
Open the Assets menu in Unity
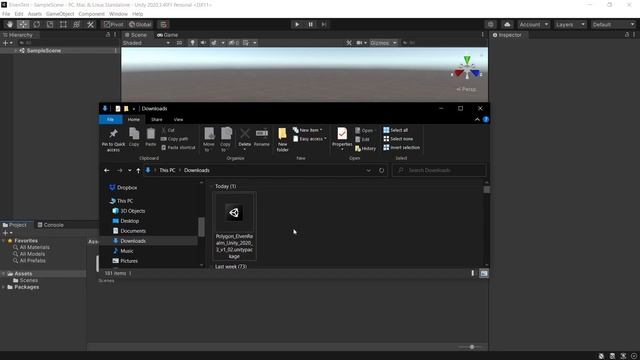pos(35,14)
